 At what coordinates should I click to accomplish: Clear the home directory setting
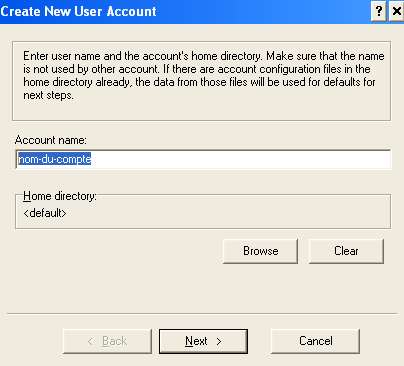pos(346,251)
